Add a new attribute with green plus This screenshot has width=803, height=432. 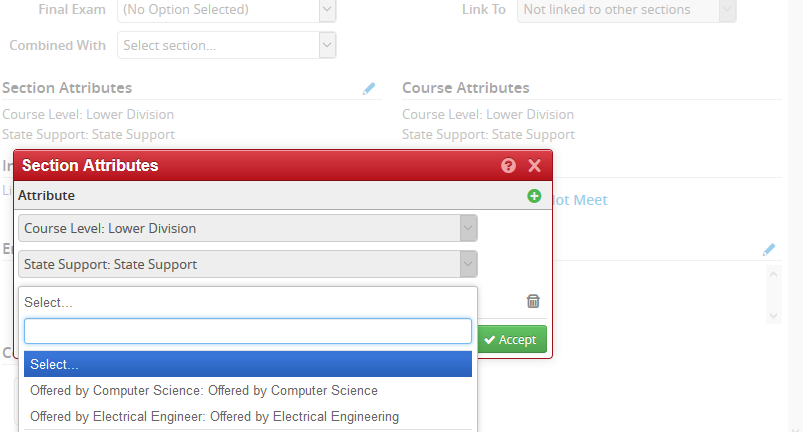coord(534,196)
